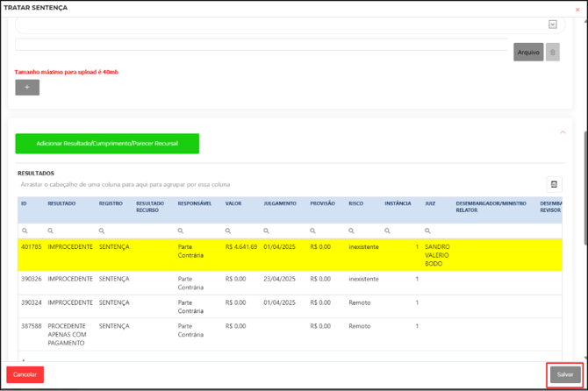Click the search icon under RISCO column

click(352, 231)
